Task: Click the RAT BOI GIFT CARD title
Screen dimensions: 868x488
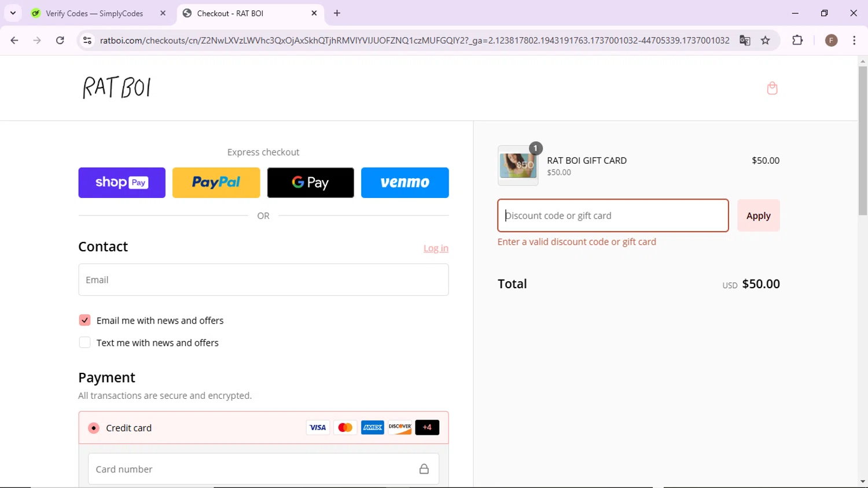Action: pos(587,160)
